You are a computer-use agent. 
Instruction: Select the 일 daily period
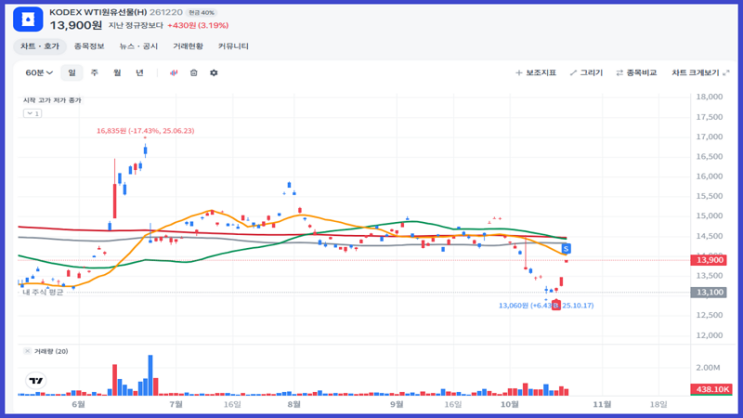click(x=72, y=73)
